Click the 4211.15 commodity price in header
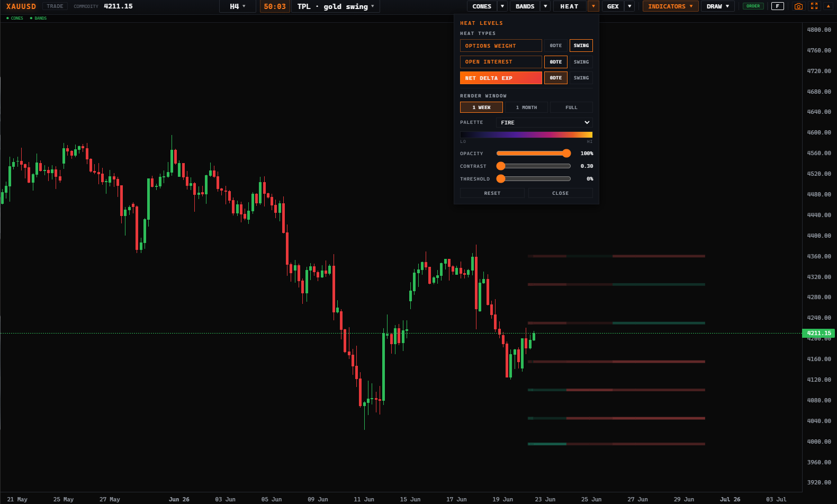The width and height of the screenshot is (837, 504). [x=118, y=6]
